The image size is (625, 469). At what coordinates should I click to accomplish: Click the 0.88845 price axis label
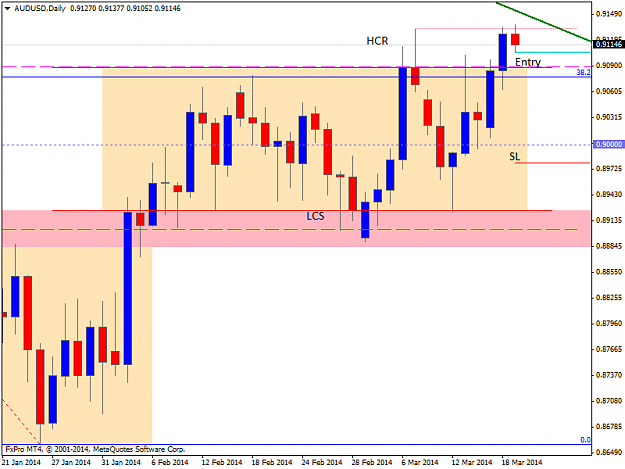click(x=609, y=246)
